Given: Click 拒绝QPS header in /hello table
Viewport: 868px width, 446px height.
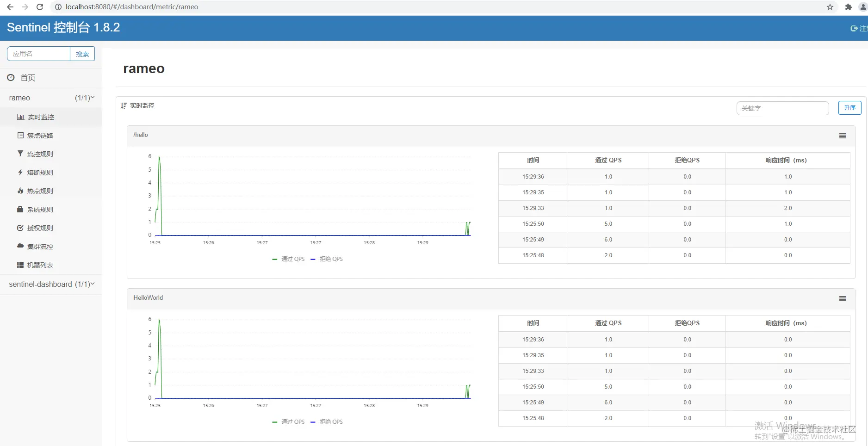Looking at the screenshot, I should point(687,160).
